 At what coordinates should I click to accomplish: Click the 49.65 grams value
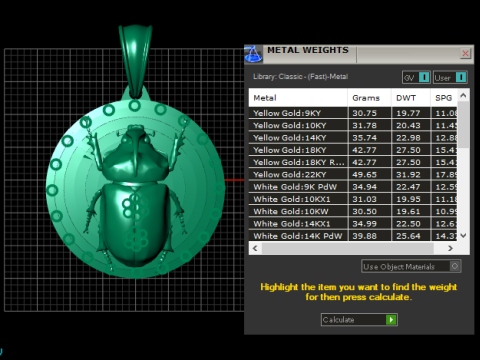[364, 175]
